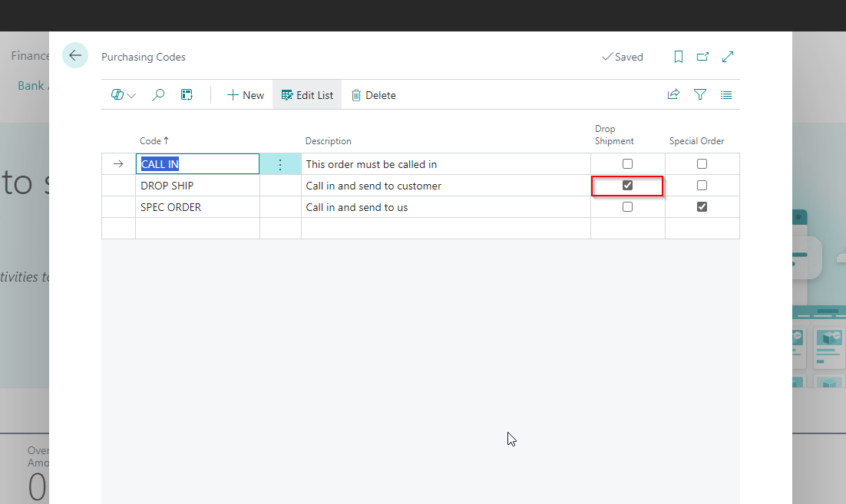Image resolution: width=846 pixels, height=504 pixels.
Task: Delete the selected purchasing code
Action: pyautogui.click(x=373, y=95)
